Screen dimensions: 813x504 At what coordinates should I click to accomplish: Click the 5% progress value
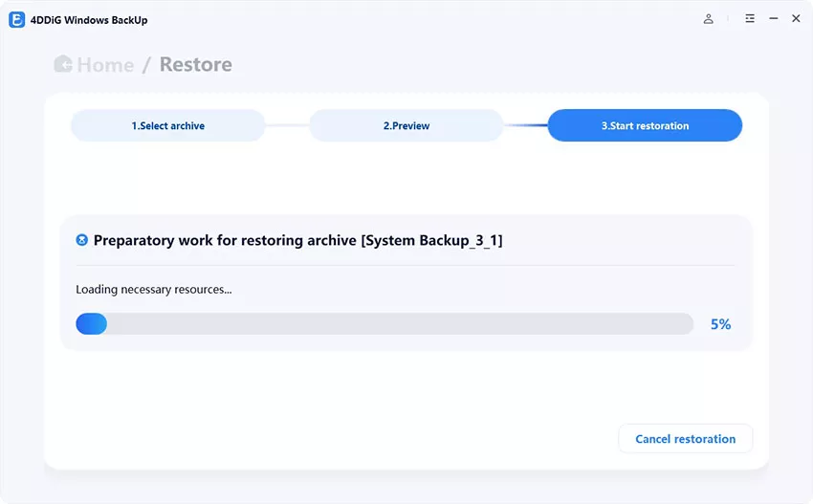[x=721, y=324]
